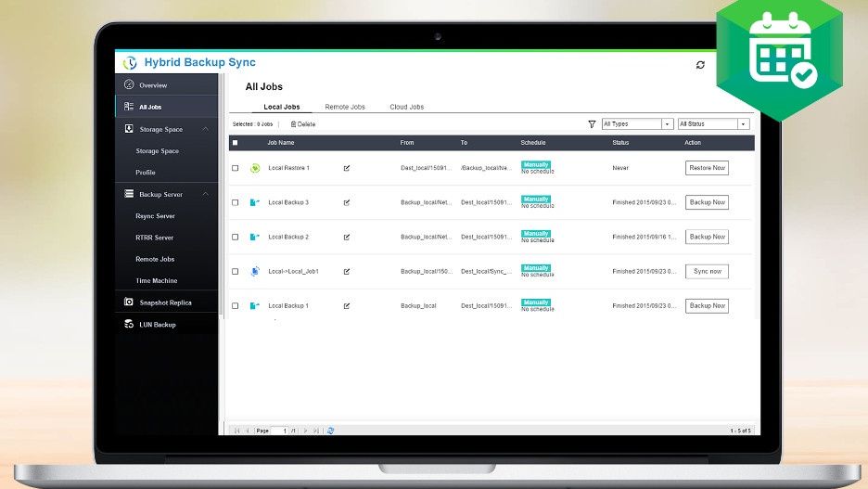Refresh the job list with refresh icon
Screen dimensions: 868x489
click(700, 65)
